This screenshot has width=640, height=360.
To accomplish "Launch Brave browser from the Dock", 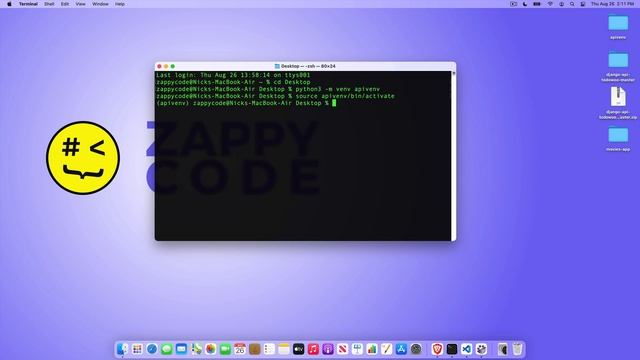I will 437,349.
